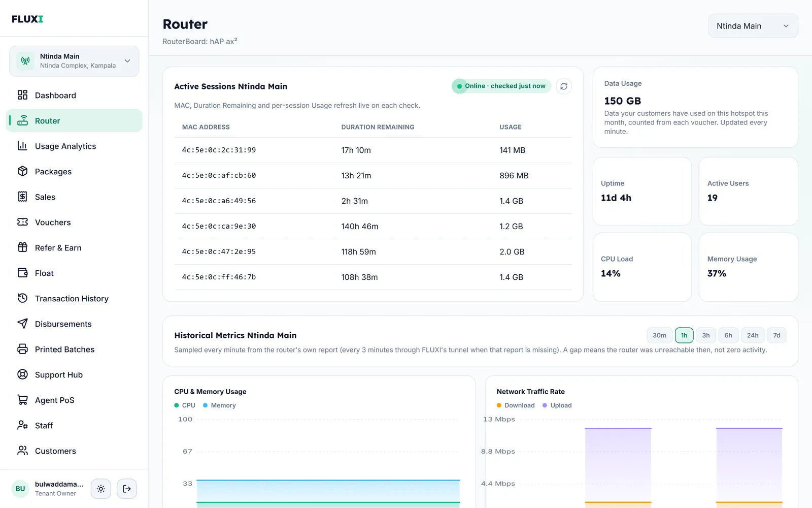Click the Refer & Earn gift icon
The height and width of the screenshot is (508, 812).
(x=22, y=247)
